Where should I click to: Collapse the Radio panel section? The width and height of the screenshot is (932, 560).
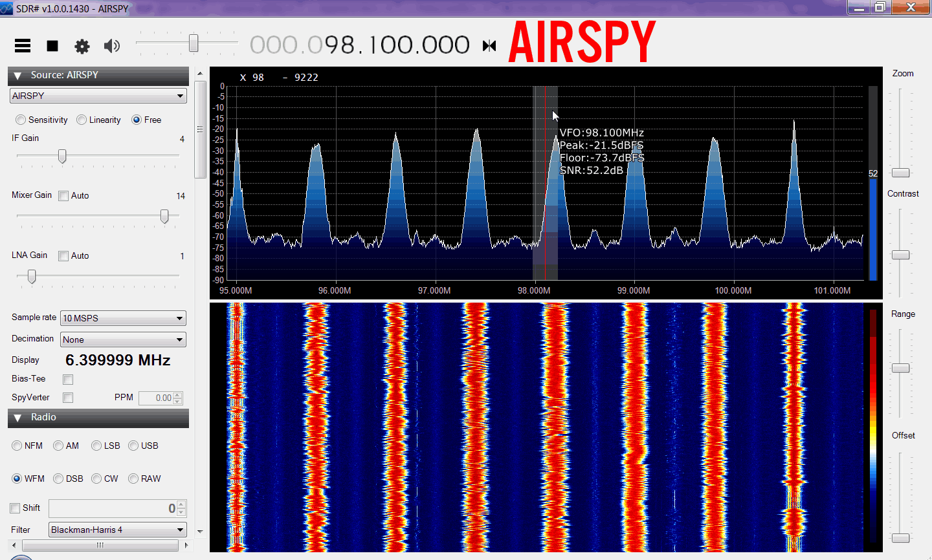point(18,418)
